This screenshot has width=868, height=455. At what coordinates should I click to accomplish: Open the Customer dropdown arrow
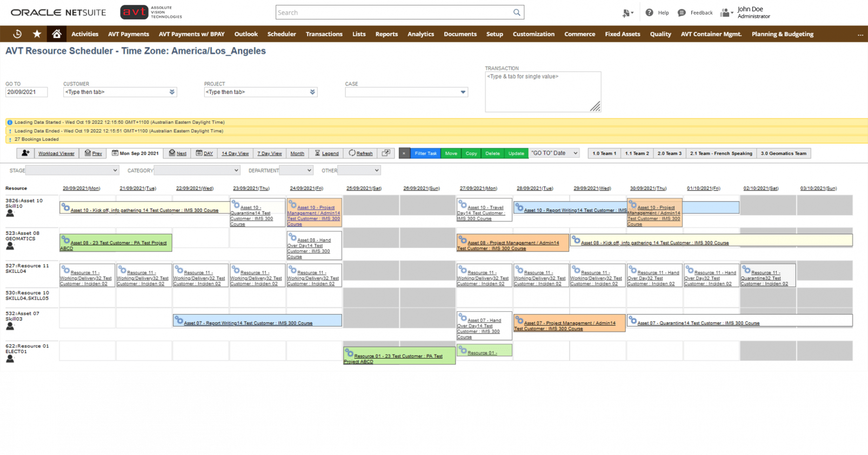tap(172, 92)
